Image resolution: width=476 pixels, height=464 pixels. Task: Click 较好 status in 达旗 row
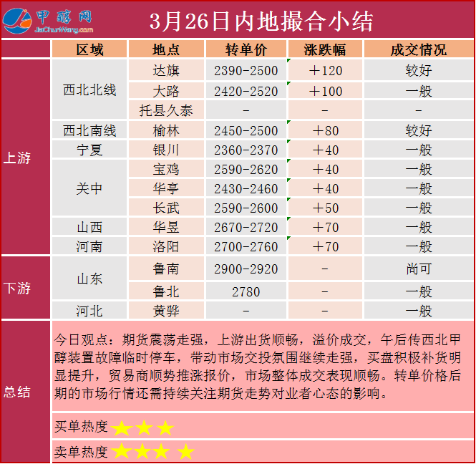[x=419, y=70]
